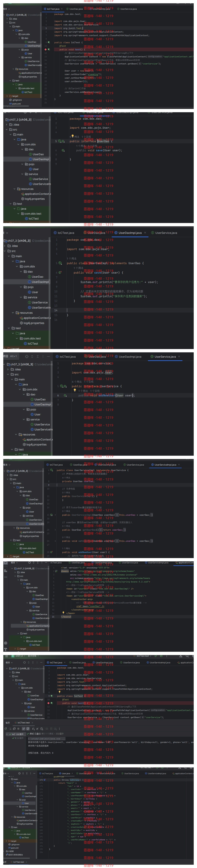Click 'void addNewUser(User user);' in UserService

[106, 396]
